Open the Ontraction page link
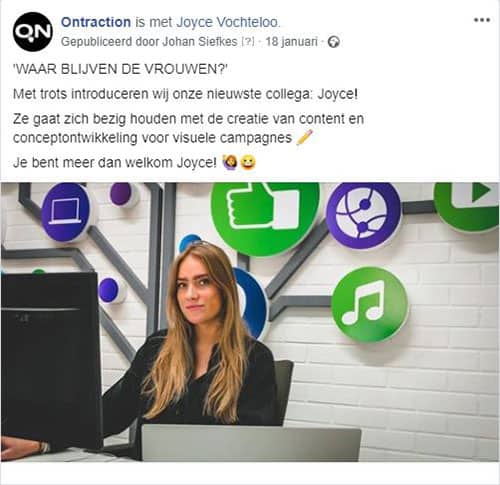This screenshot has height=485, width=500. tap(96, 22)
